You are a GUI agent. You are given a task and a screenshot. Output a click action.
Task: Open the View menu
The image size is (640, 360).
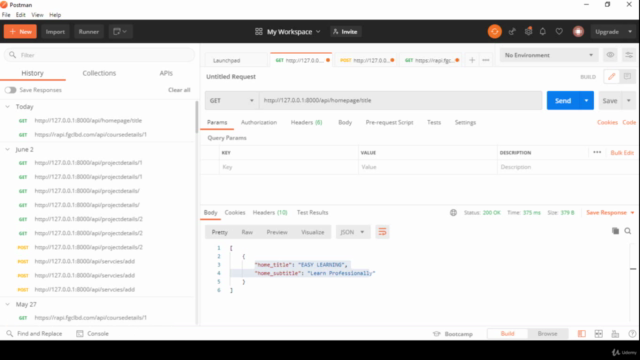pyautogui.click(x=37, y=15)
